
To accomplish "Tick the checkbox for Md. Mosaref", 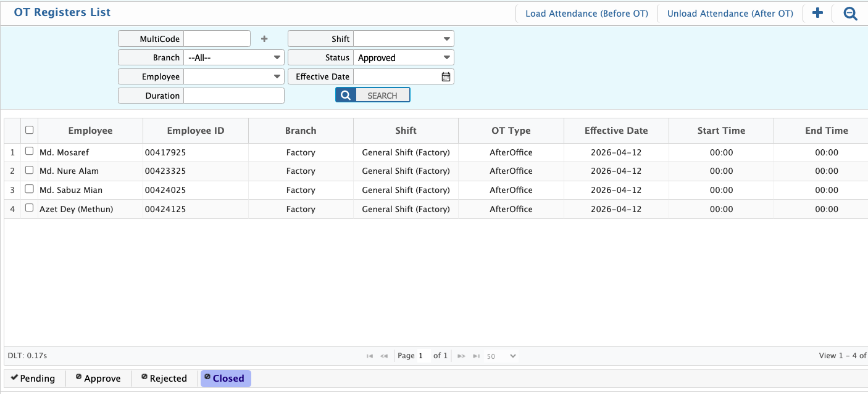I will (29, 152).
